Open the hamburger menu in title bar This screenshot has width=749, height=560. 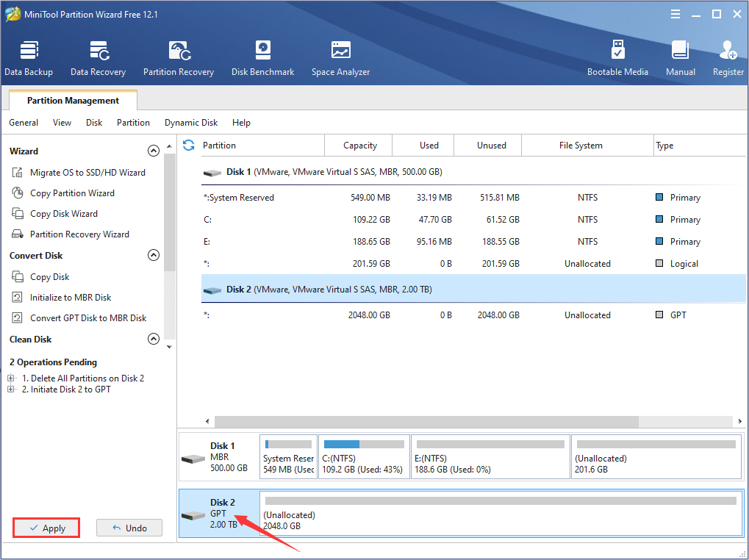[x=675, y=14]
